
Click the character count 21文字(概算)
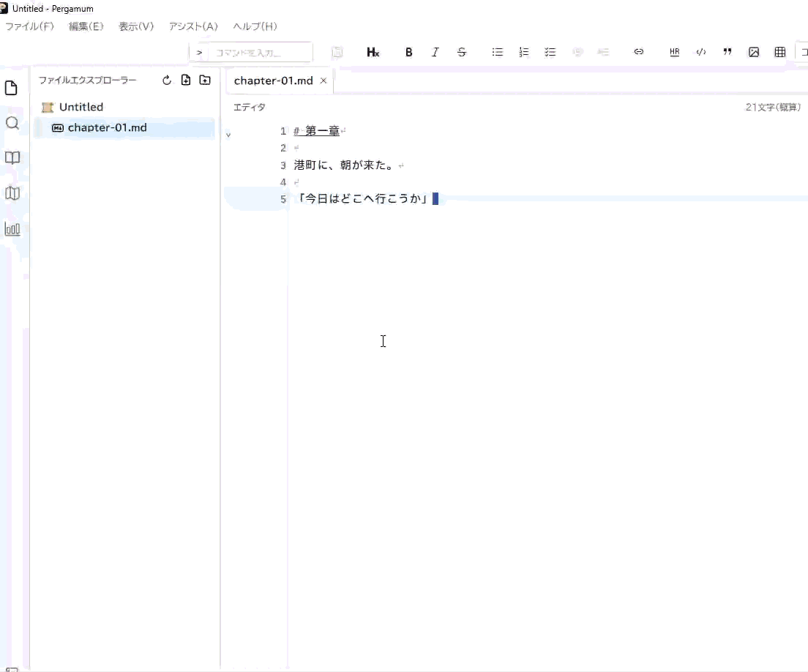pos(773,107)
